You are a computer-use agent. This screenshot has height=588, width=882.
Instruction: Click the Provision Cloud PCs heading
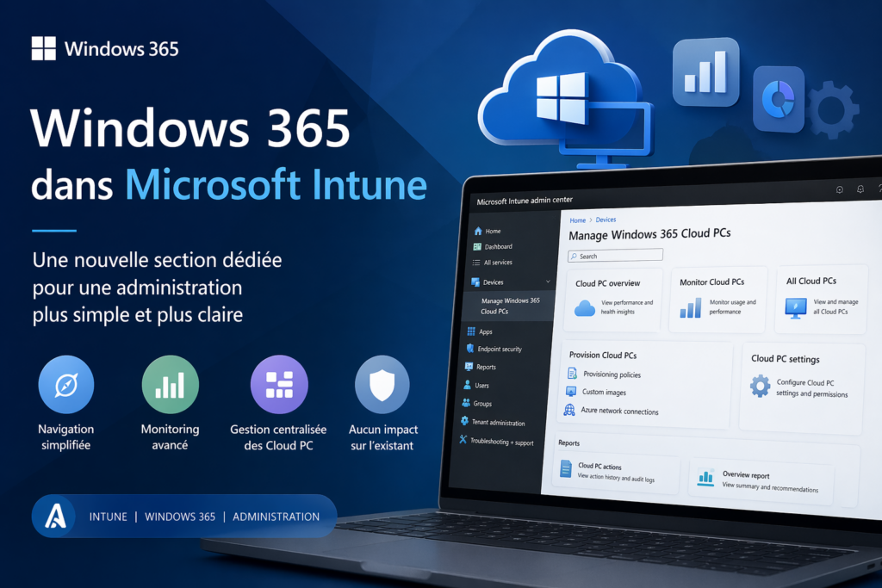(x=602, y=356)
